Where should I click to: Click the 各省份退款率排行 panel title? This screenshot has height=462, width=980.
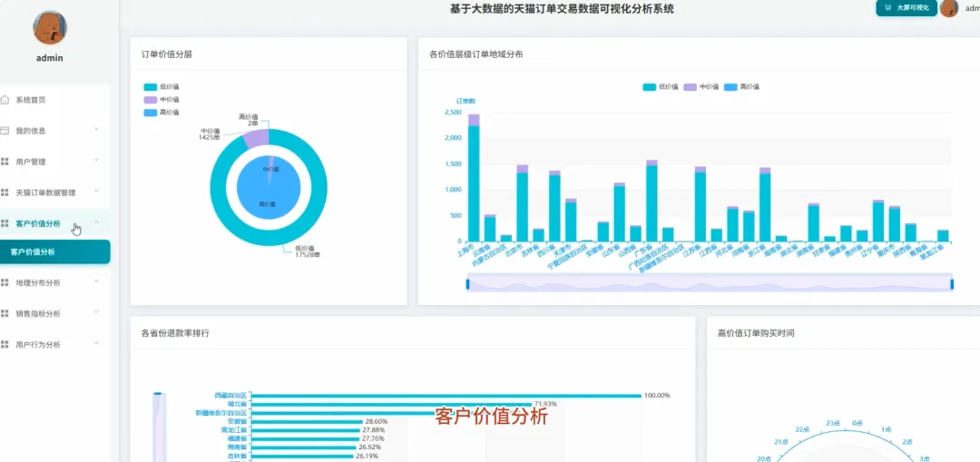click(x=176, y=333)
